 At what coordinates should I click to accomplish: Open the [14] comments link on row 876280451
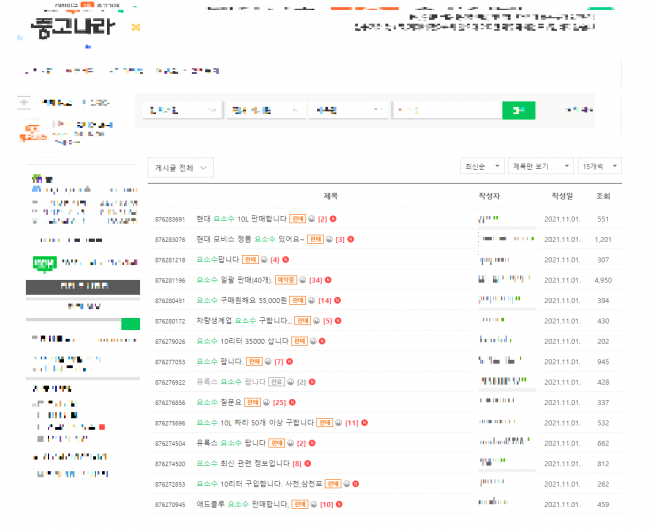click(x=324, y=300)
